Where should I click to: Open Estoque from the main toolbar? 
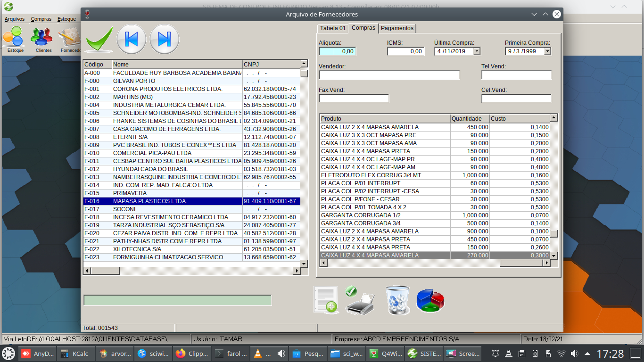click(x=15, y=40)
